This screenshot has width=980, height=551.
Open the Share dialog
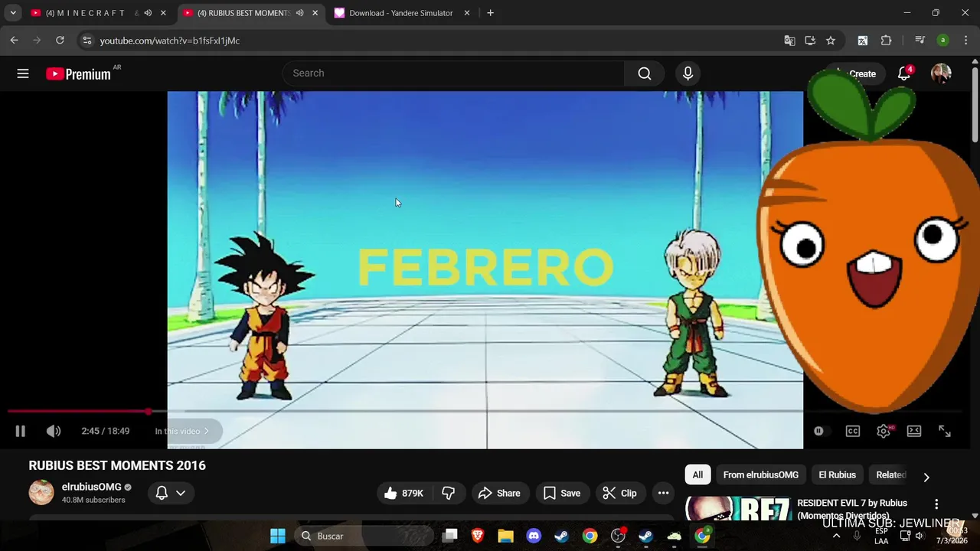tap(499, 493)
